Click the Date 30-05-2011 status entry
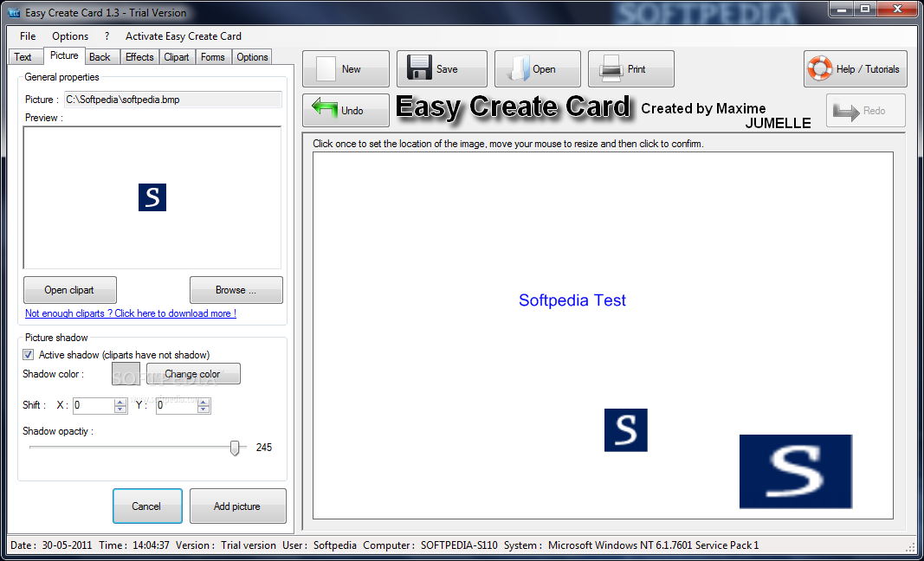Viewport: 924px width, 561px height. click(x=51, y=545)
